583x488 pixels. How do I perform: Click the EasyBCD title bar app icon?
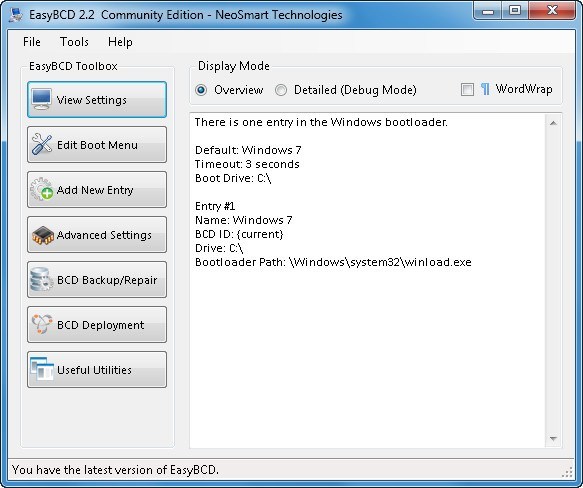(x=16, y=15)
